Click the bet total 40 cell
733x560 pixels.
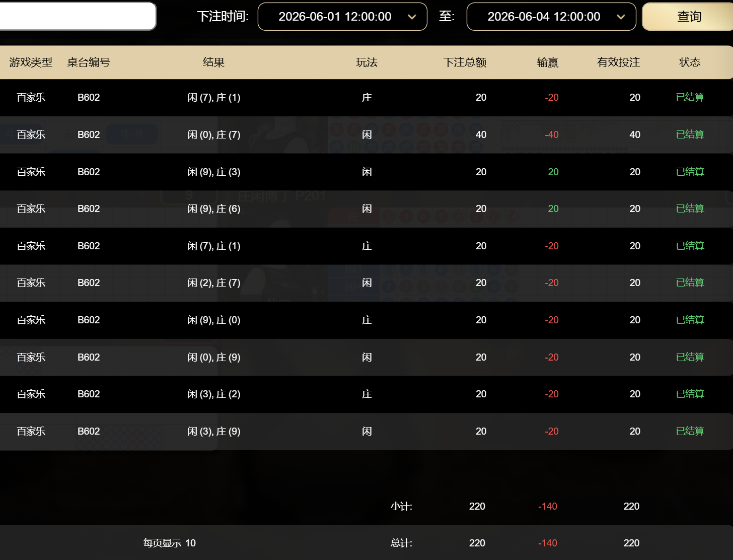(481, 134)
